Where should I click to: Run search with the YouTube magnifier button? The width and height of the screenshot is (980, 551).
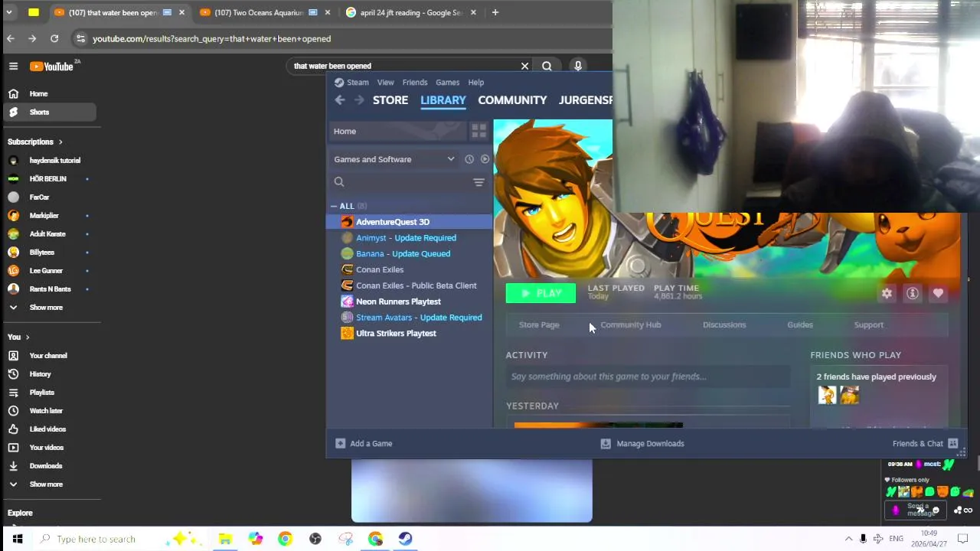pyautogui.click(x=547, y=66)
